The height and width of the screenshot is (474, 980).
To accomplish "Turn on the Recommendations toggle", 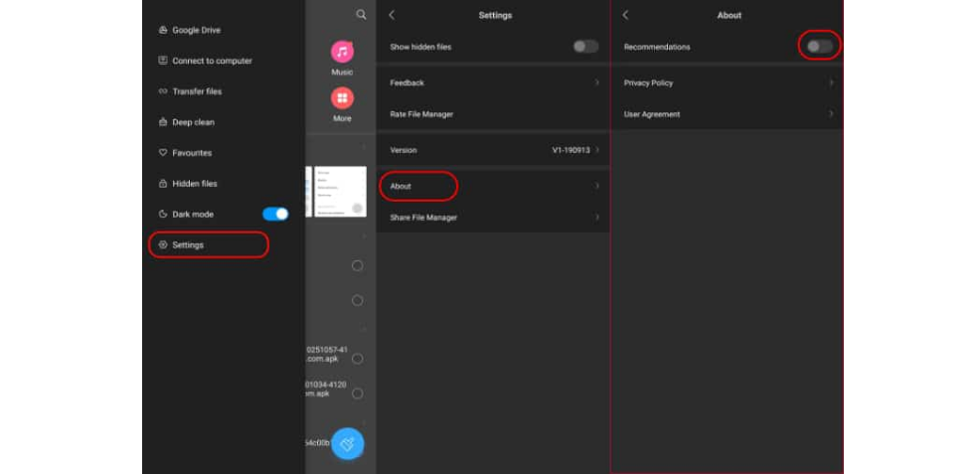I will point(819,47).
